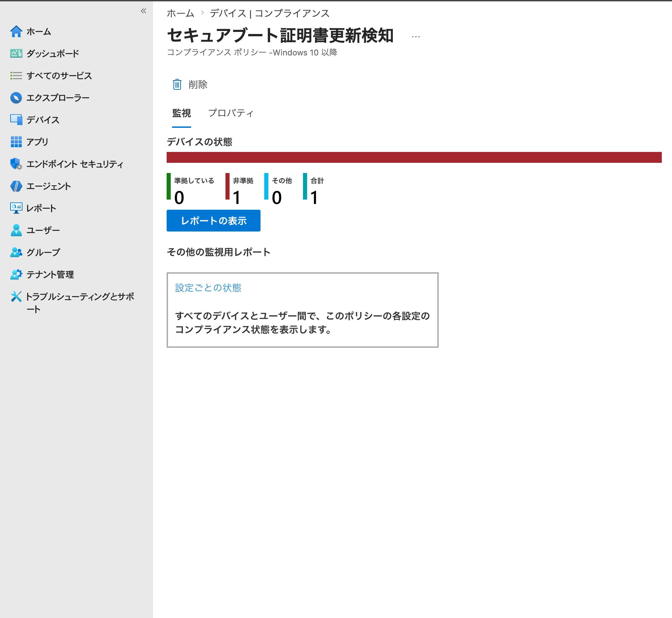The image size is (672, 618).
Task: Select レポート label in navigation
Action: coord(41,208)
